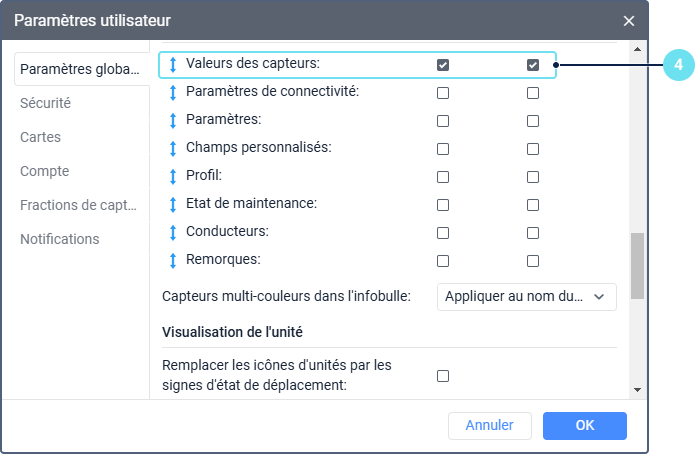Click reorder arrows icon beside Paramètres de connectivité
Screen dimensions: 695x454
173,93
